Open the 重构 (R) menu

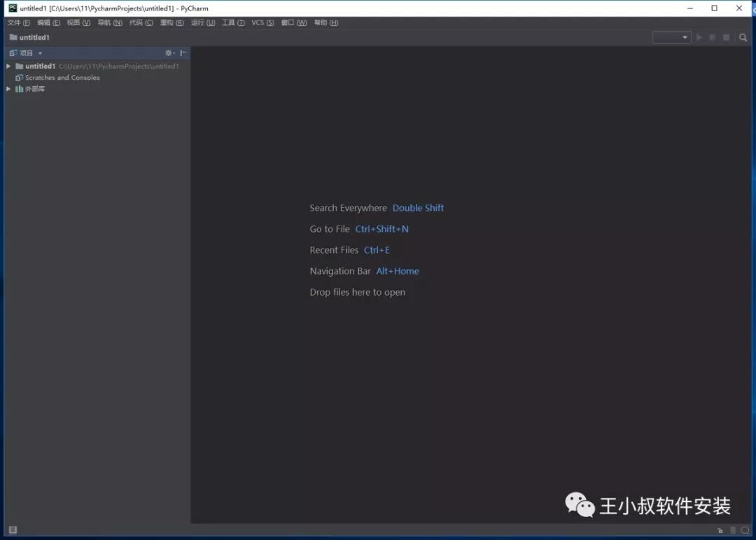click(171, 22)
